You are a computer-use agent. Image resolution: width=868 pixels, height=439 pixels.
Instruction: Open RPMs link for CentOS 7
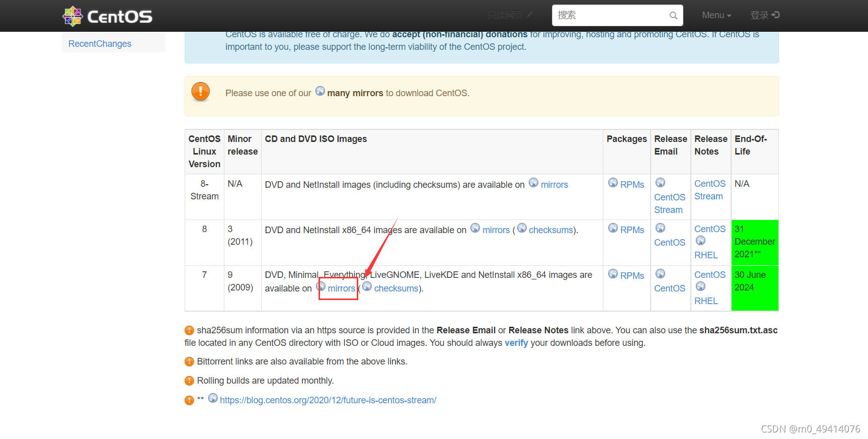(x=632, y=276)
